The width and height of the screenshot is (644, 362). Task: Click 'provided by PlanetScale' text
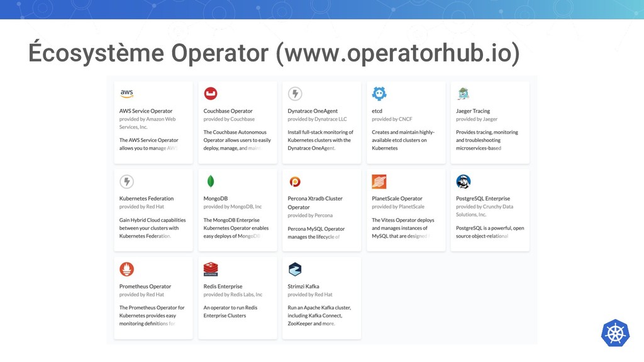(398, 206)
